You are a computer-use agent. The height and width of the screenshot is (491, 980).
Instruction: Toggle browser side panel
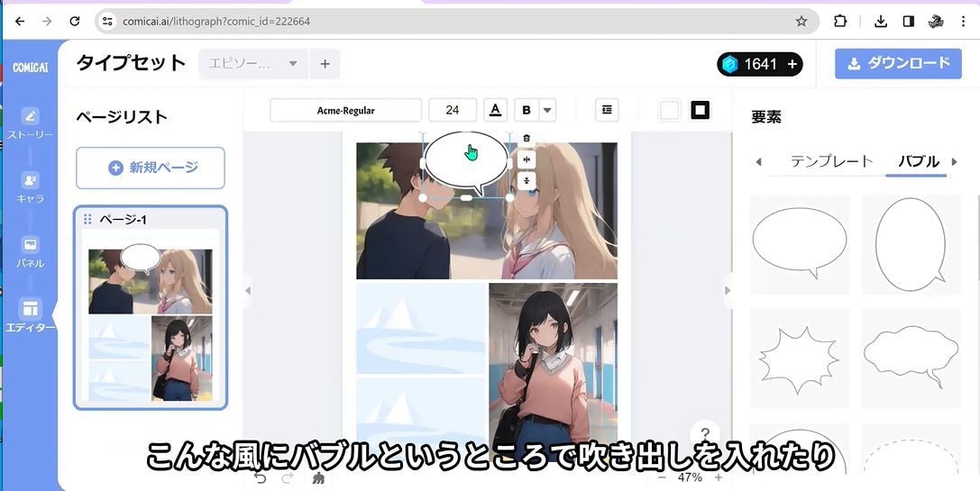coord(908,22)
